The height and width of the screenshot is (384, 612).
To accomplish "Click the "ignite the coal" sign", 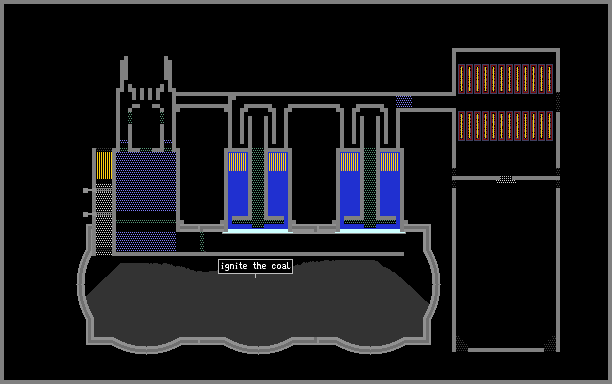I will (x=255, y=266).
